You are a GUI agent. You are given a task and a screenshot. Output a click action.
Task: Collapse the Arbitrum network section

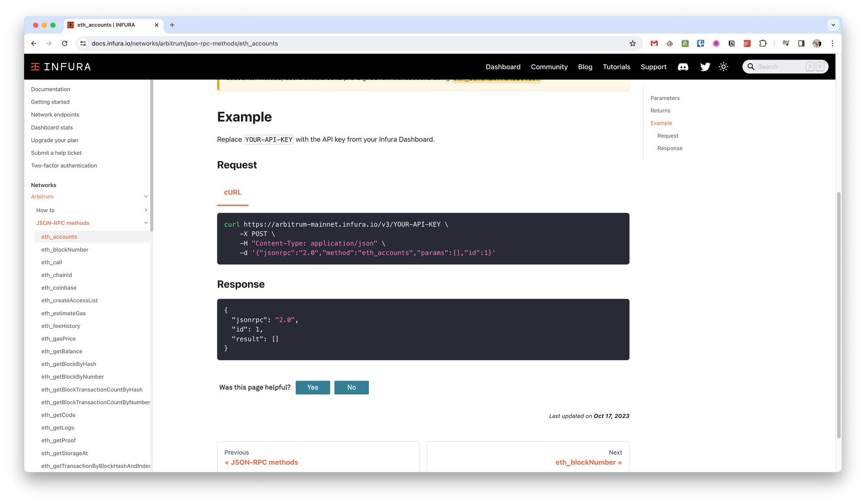pos(145,196)
